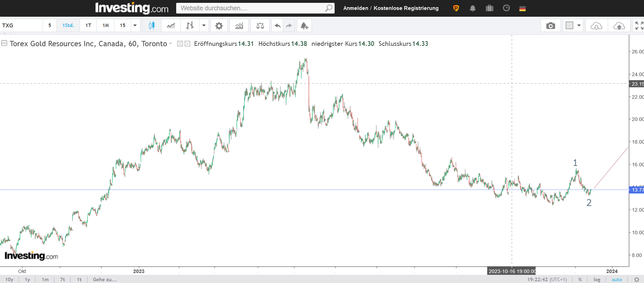The image size is (644, 283).
Task: Expand the time interval dropdown arrow after 15
Action: (135, 26)
